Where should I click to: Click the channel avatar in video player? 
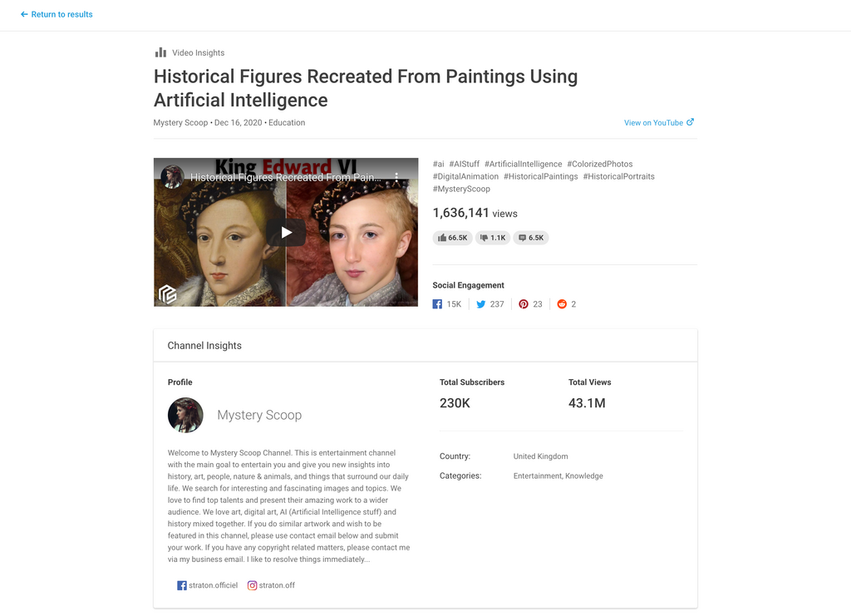[173, 177]
